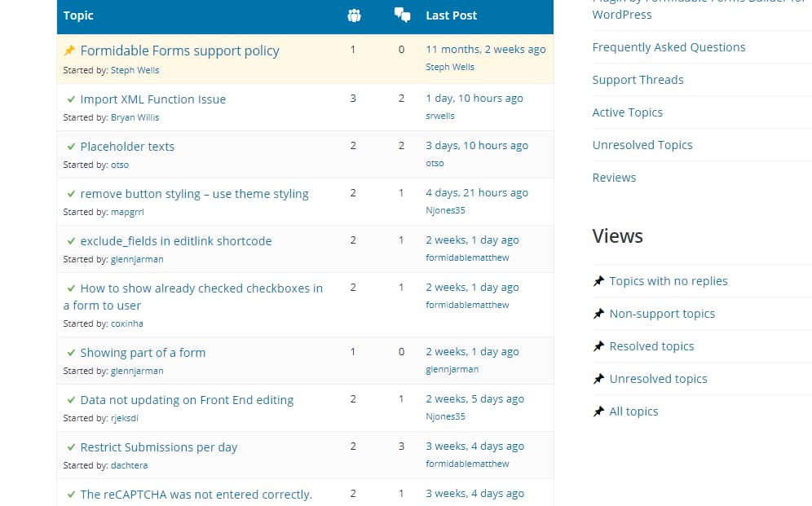Viewport: 812px width, 506px height.
Task: Open the Unresolved Topics sidebar link
Action: pos(642,144)
